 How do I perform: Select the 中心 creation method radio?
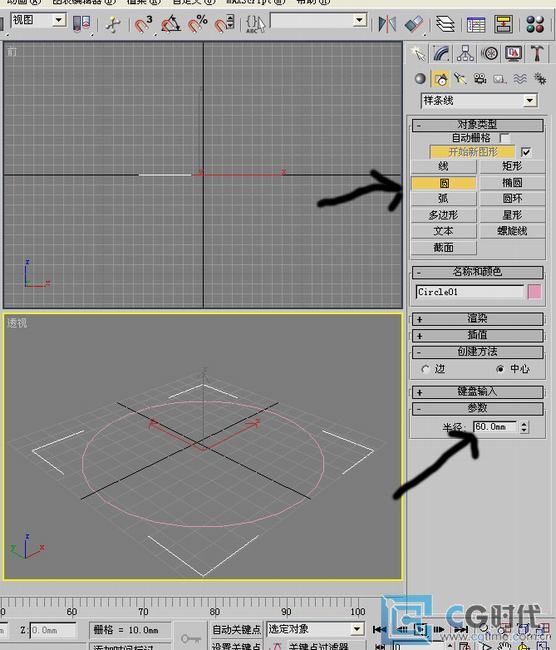click(x=500, y=369)
